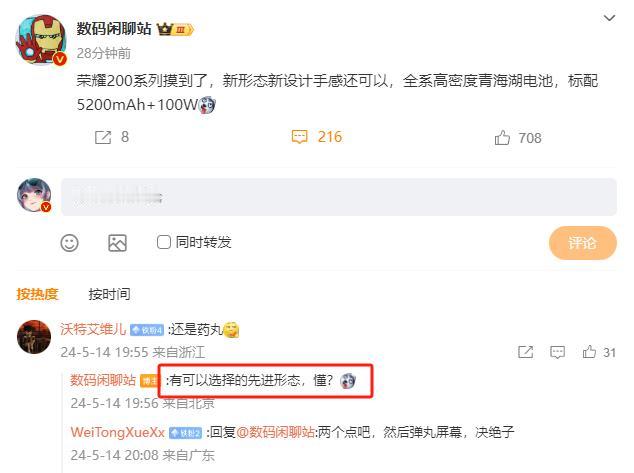Click the 数码闲聊站 author name at top

click(x=114, y=29)
